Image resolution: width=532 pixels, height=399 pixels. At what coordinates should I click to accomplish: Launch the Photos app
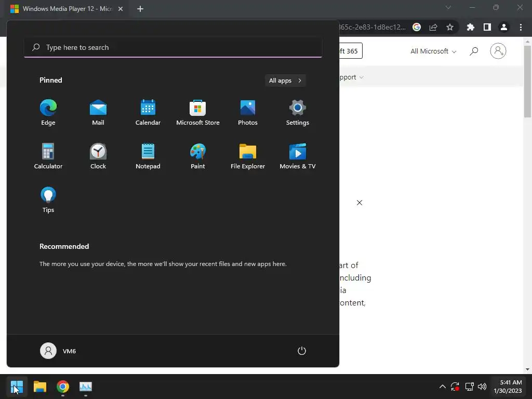248,112
